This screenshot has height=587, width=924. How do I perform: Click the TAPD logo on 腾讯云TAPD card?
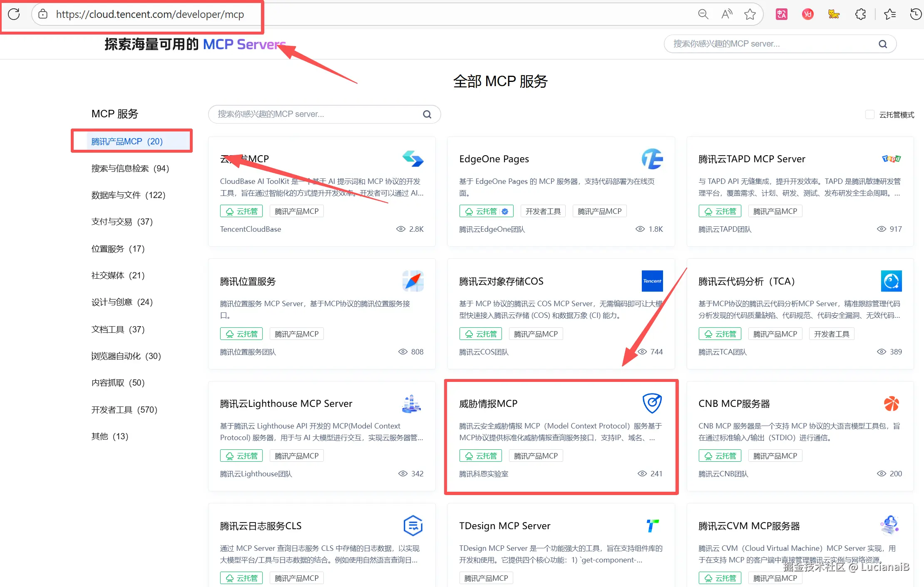(891, 159)
